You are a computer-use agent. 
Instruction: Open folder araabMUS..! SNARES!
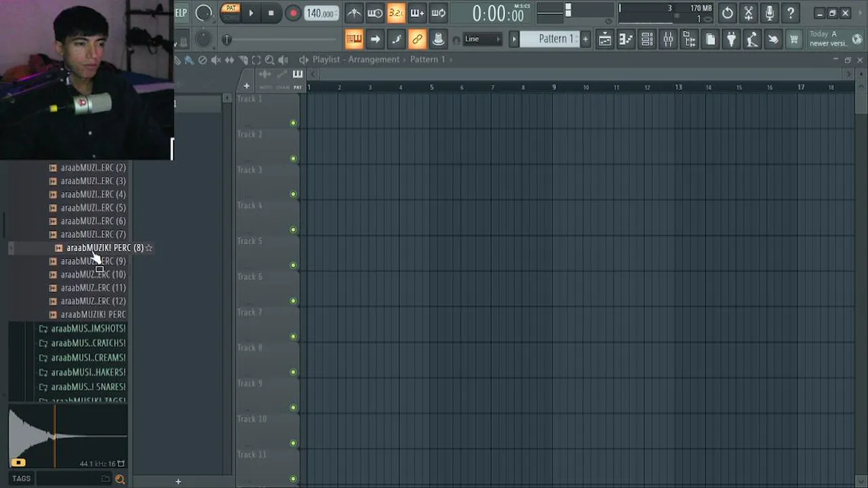coord(88,387)
